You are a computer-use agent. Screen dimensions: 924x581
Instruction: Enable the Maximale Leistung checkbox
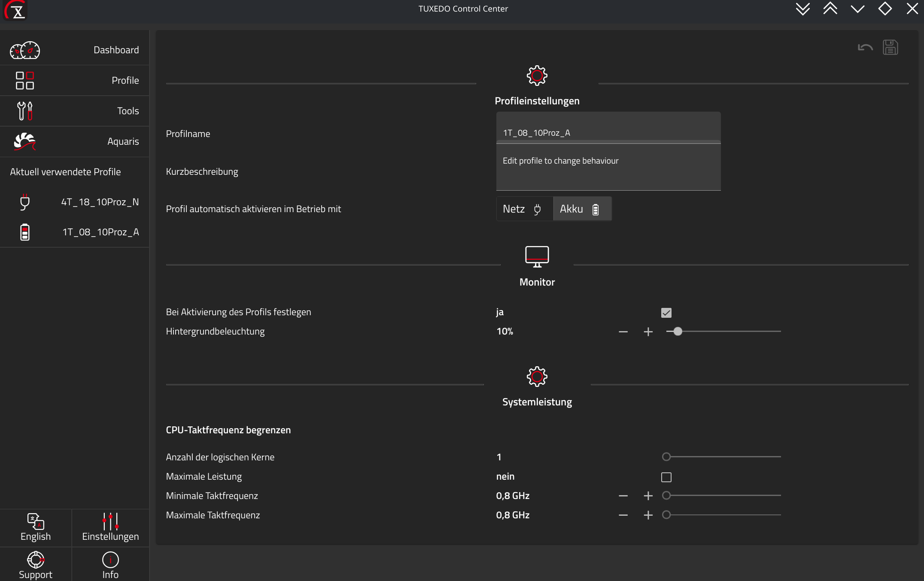point(666,477)
